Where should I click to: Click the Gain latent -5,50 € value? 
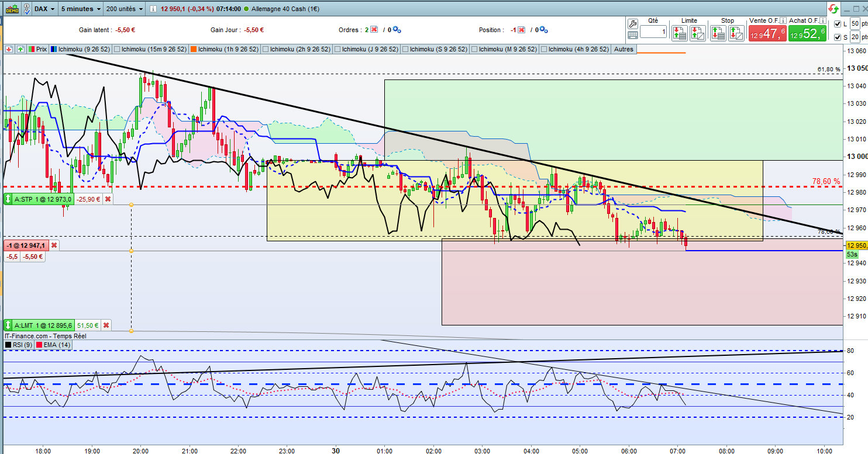(126, 30)
